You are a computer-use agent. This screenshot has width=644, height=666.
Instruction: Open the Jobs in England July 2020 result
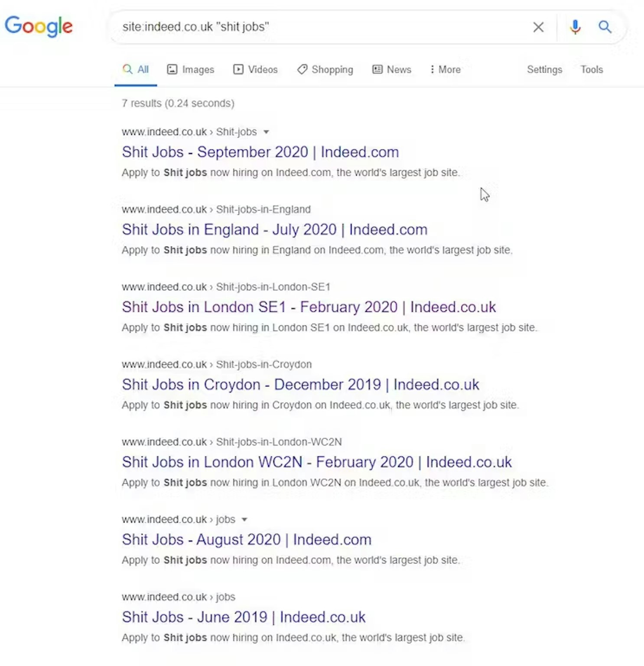click(274, 230)
